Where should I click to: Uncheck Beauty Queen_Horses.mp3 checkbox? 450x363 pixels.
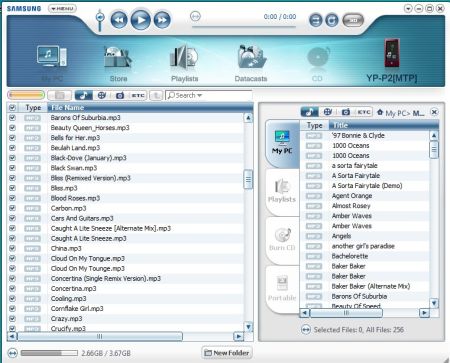click(12, 127)
